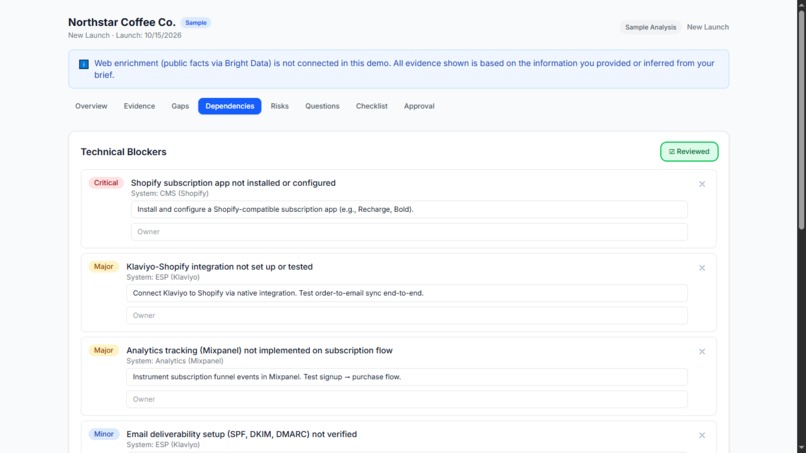Click the scrollbar down arrow

[801, 448]
